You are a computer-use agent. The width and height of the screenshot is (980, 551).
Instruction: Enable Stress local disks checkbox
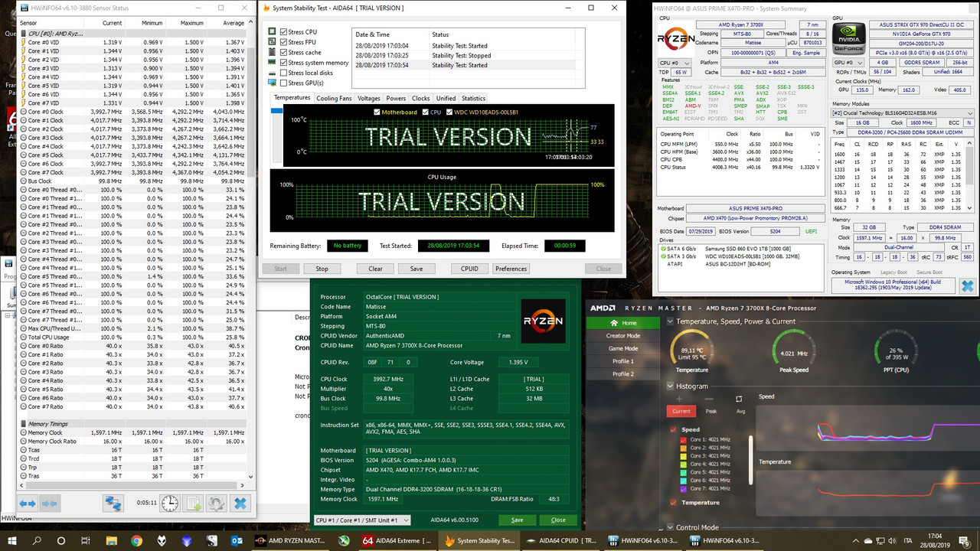pyautogui.click(x=284, y=73)
